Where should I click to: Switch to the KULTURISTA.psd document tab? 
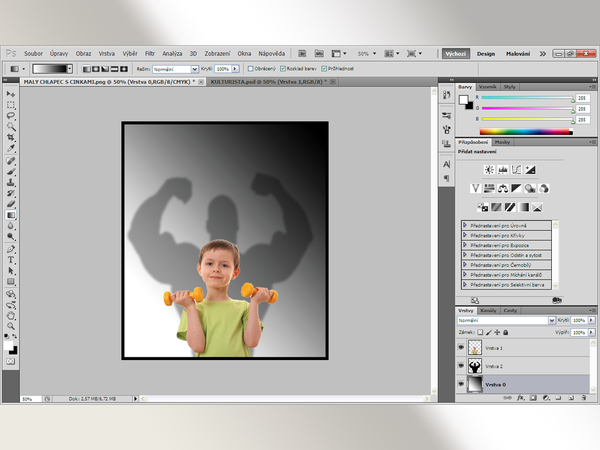tap(265, 81)
